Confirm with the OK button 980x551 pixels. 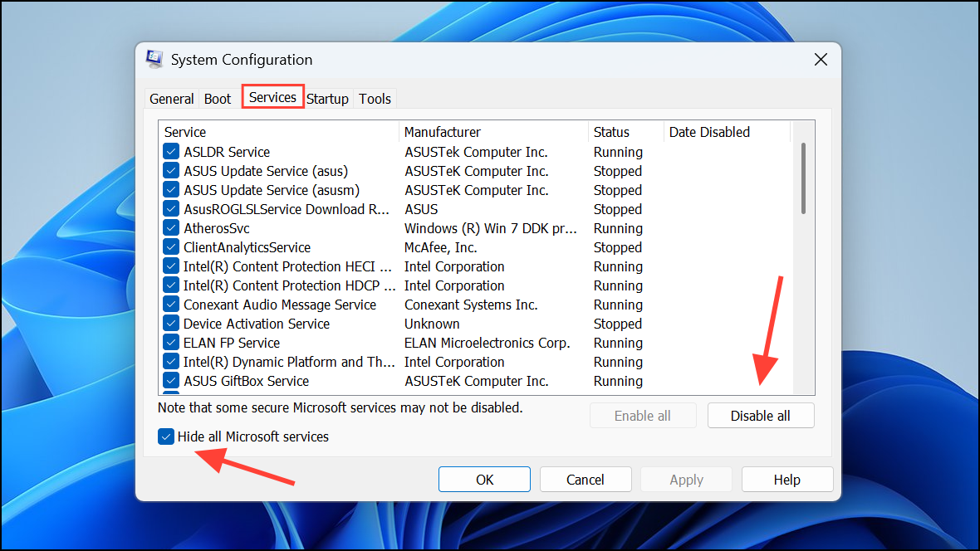click(x=484, y=479)
